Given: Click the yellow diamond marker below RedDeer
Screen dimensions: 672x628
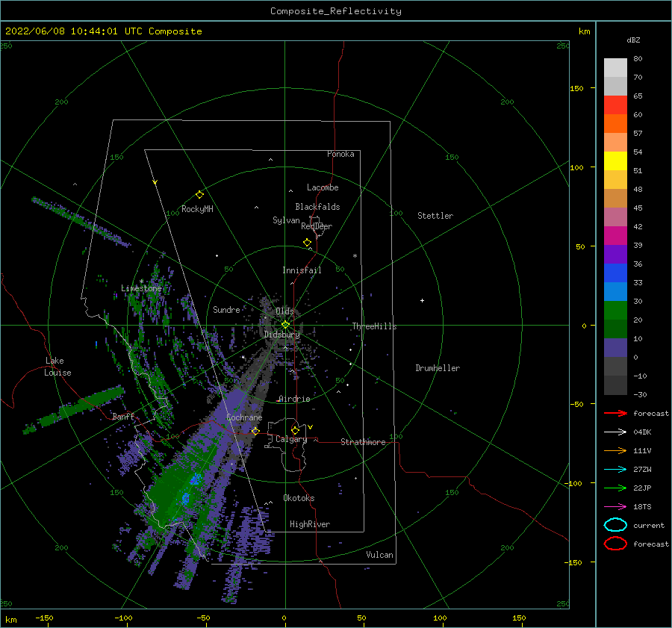Looking at the screenshot, I should [307, 243].
